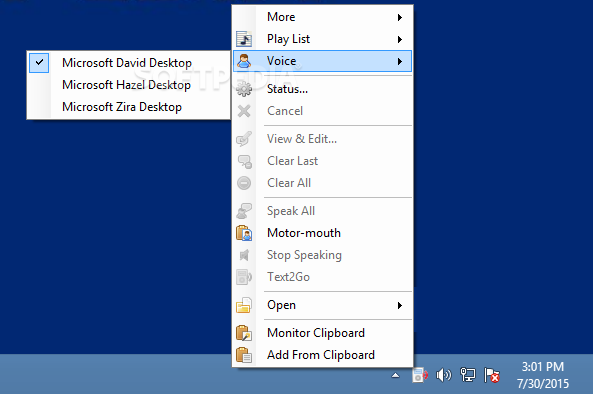
Task: Expand the Play List submenu arrow
Action: tap(400, 39)
